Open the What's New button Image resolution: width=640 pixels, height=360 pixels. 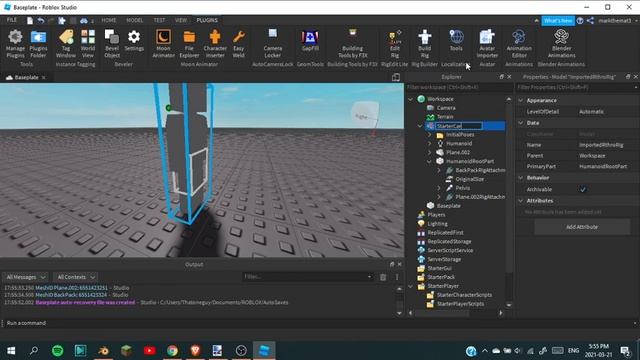(x=558, y=20)
